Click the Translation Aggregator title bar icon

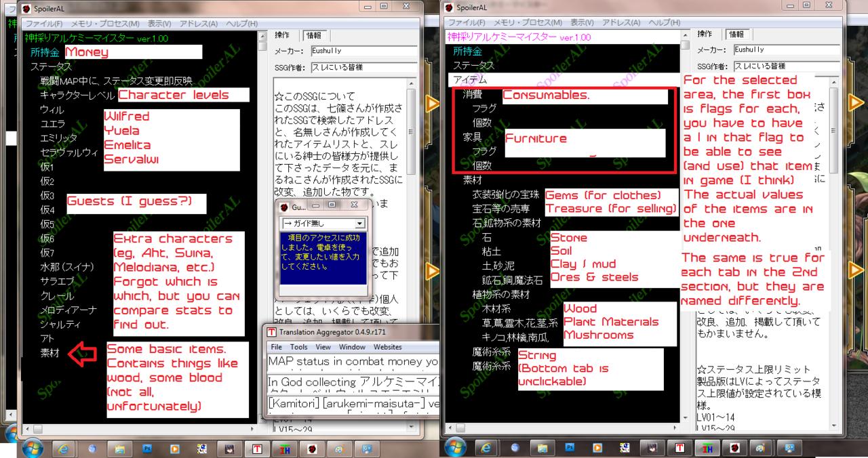point(272,332)
